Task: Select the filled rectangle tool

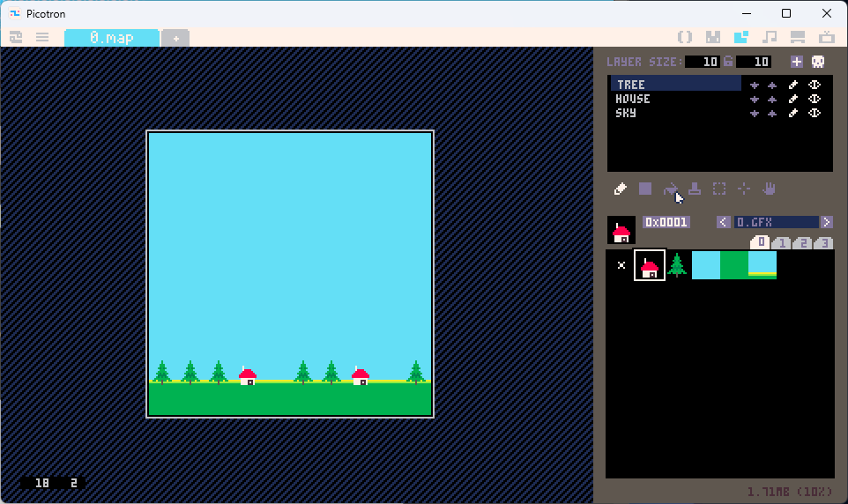Action: [x=645, y=189]
